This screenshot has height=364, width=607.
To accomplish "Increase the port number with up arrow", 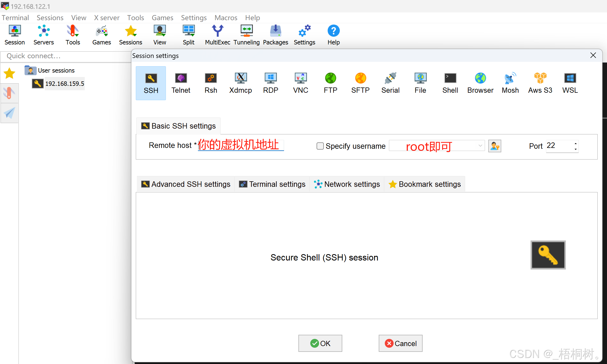I will click(x=576, y=143).
